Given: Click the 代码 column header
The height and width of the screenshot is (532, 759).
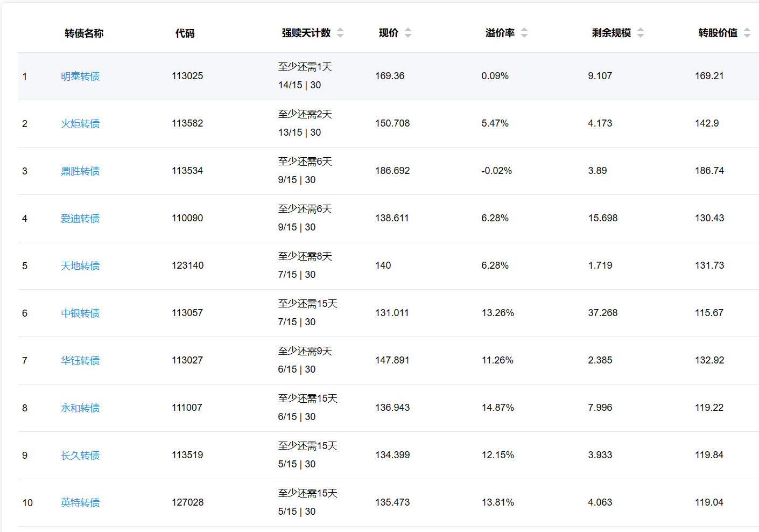Looking at the screenshot, I should [x=185, y=33].
